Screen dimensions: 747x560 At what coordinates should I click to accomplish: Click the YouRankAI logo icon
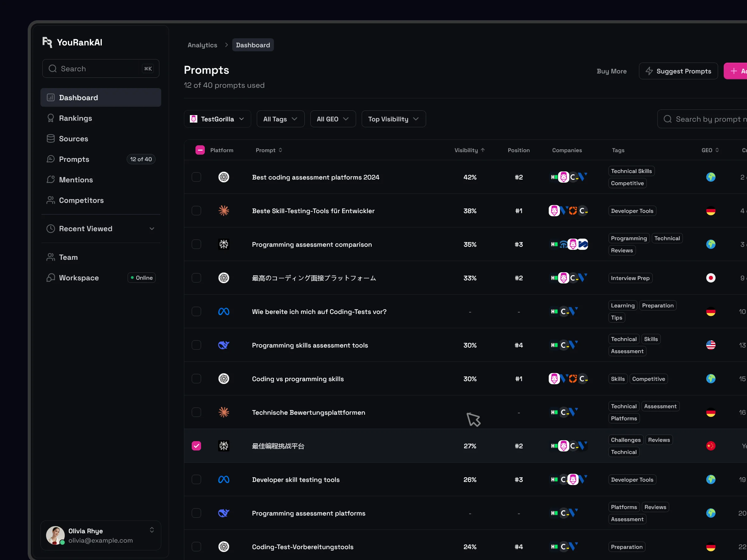47,42
